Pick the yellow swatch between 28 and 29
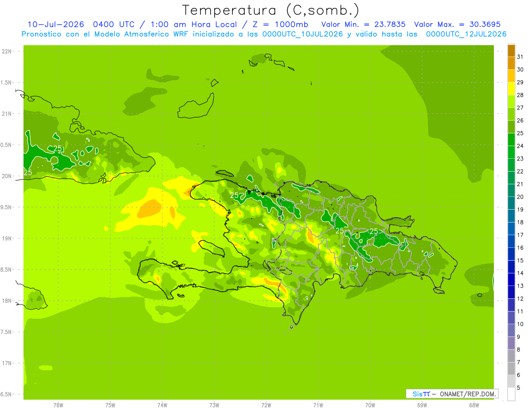532x411 pixels. (511, 89)
